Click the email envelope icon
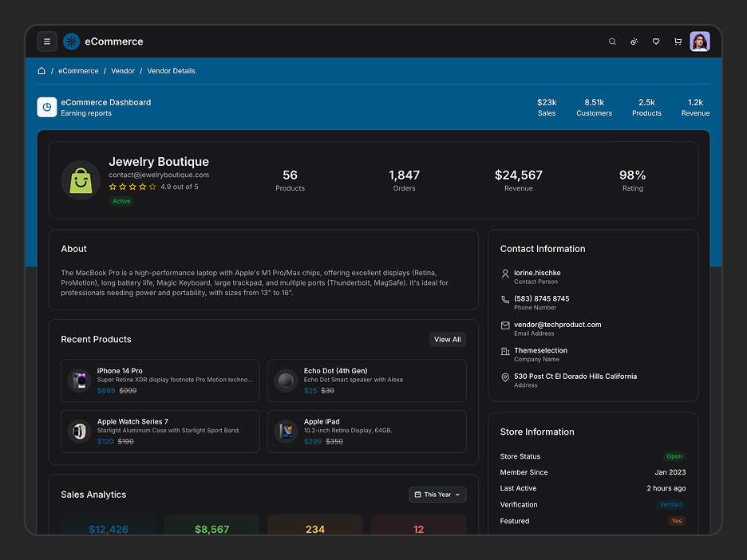 (x=505, y=325)
